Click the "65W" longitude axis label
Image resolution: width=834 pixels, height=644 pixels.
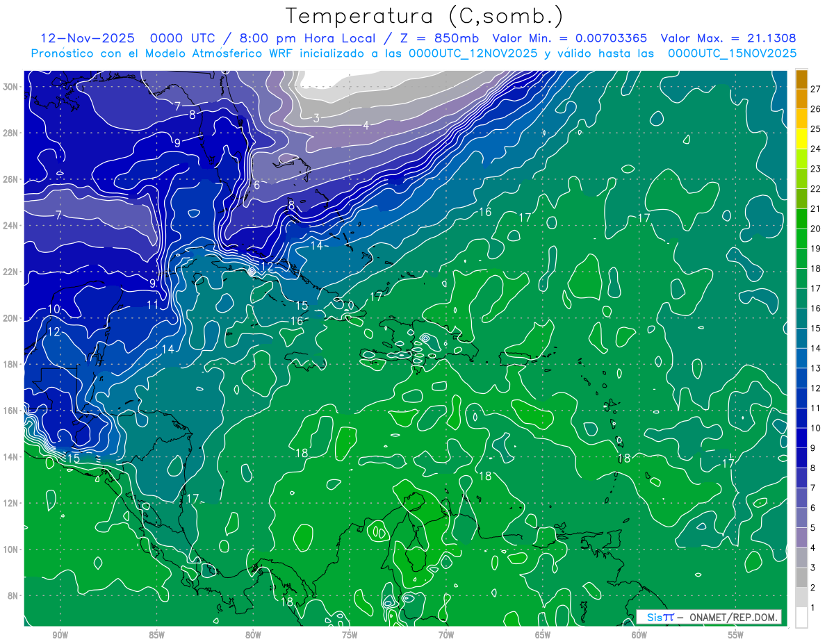(543, 635)
